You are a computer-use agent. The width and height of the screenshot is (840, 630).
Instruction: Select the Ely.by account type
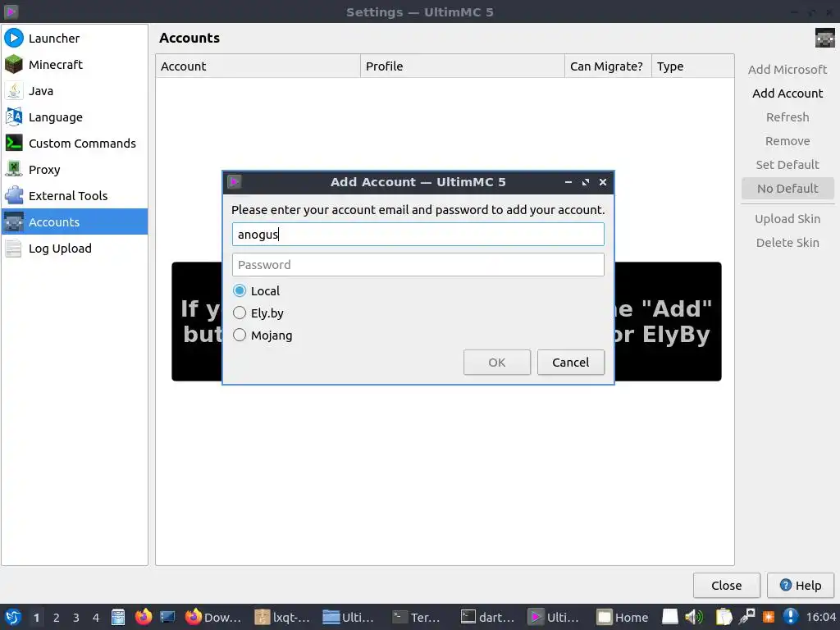tap(258, 313)
